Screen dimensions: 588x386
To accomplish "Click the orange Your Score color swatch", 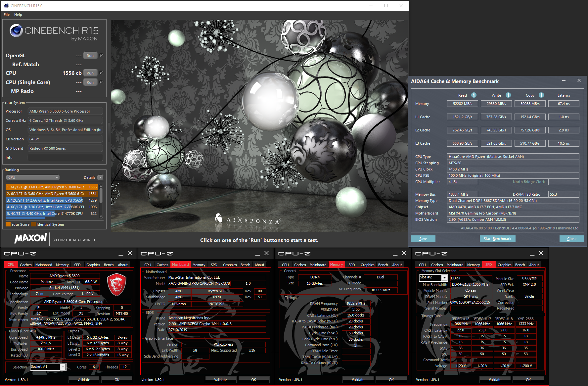I will (8, 224).
